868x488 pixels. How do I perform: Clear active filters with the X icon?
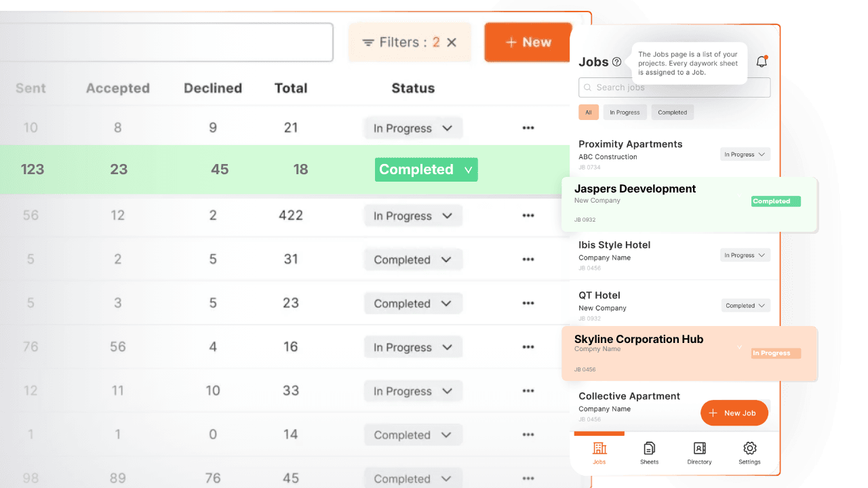pyautogui.click(x=452, y=42)
